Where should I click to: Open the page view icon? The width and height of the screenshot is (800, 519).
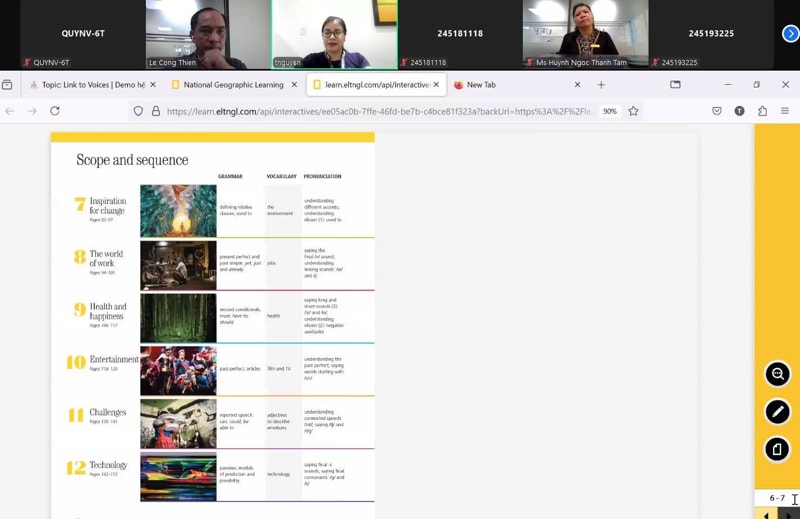tap(777, 449)
